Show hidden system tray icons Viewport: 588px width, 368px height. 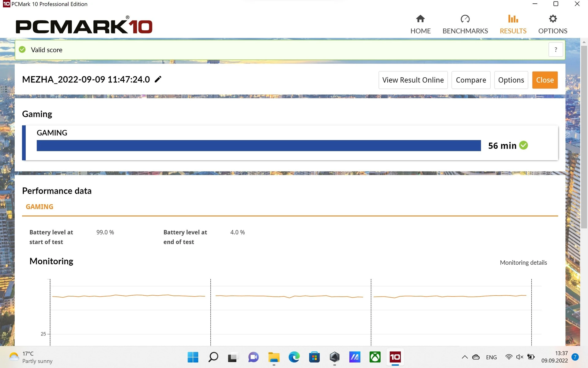point(465,357)
